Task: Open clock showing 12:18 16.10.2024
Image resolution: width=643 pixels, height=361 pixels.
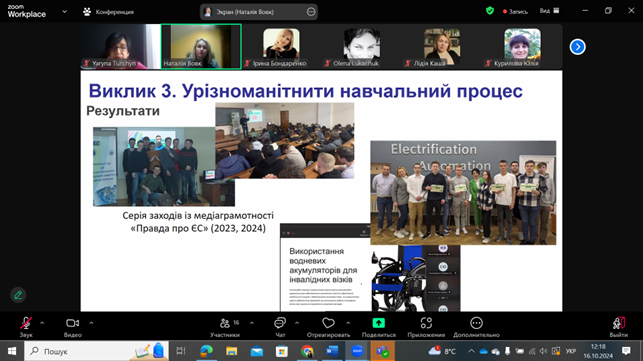Action: point(598,351)
